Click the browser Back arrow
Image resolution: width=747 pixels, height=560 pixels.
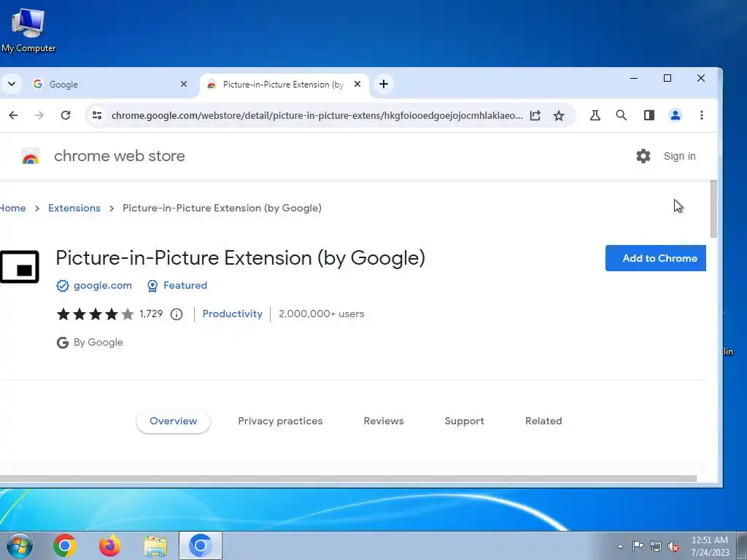click(x=13, y=115)
